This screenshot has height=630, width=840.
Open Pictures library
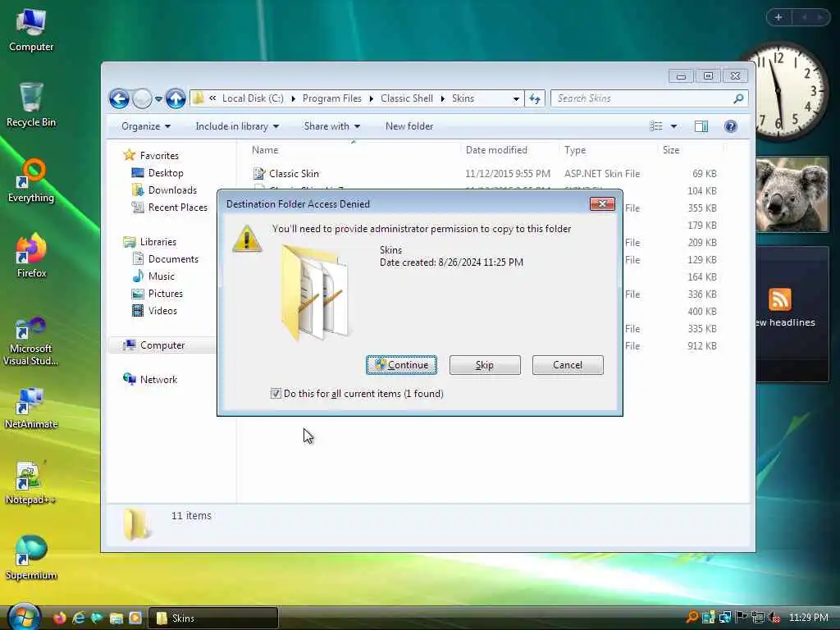[165, 294]
